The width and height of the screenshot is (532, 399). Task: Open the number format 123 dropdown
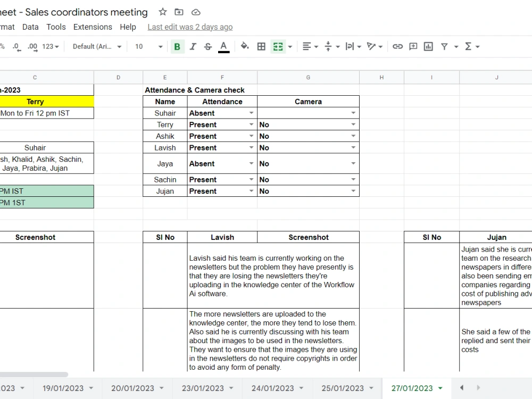coord(50,46)
